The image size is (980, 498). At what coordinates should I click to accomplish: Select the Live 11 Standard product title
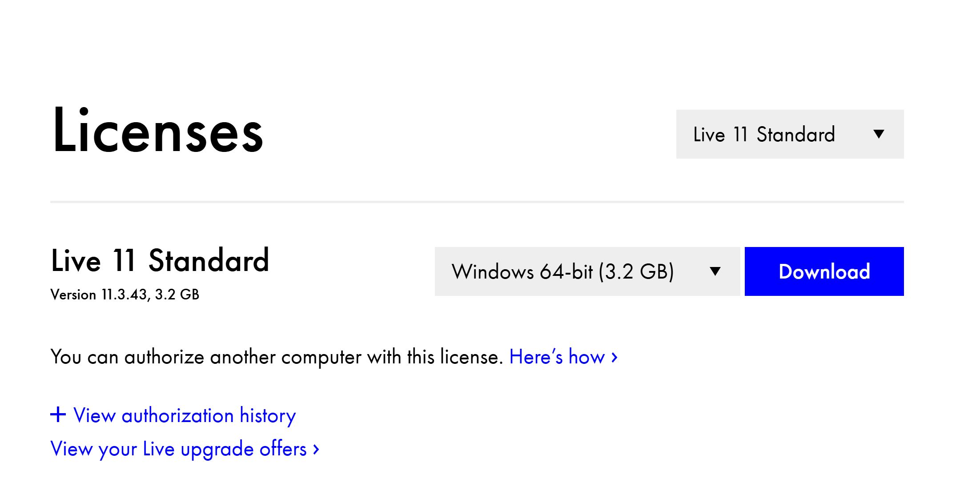160,261
